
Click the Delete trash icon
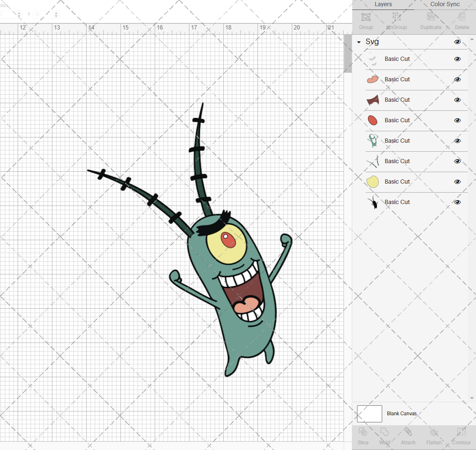pos(462,17)
